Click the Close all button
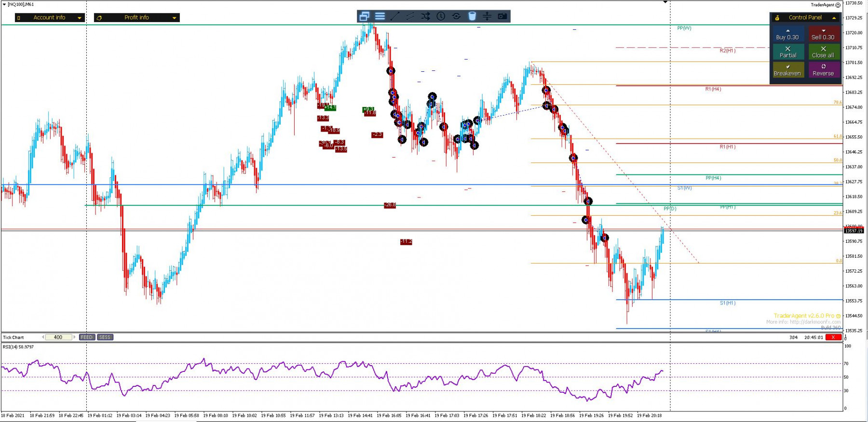868x422 pixels. 824,52
